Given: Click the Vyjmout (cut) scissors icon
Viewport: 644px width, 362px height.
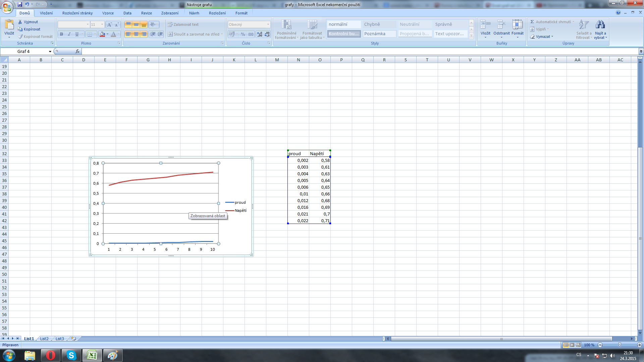Looking at the screenshot, I should tap(20, 22).
